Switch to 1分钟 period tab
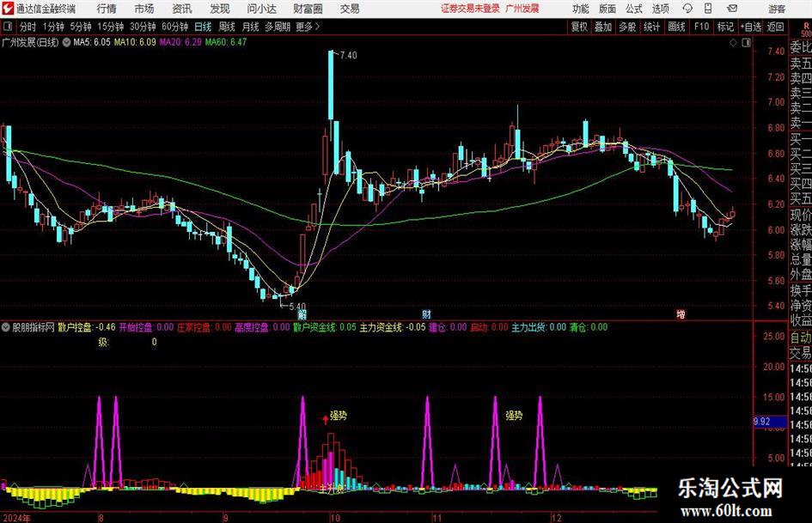Viewport: 812px width, 523px height. pyautogui.click(x=53, y=27)
